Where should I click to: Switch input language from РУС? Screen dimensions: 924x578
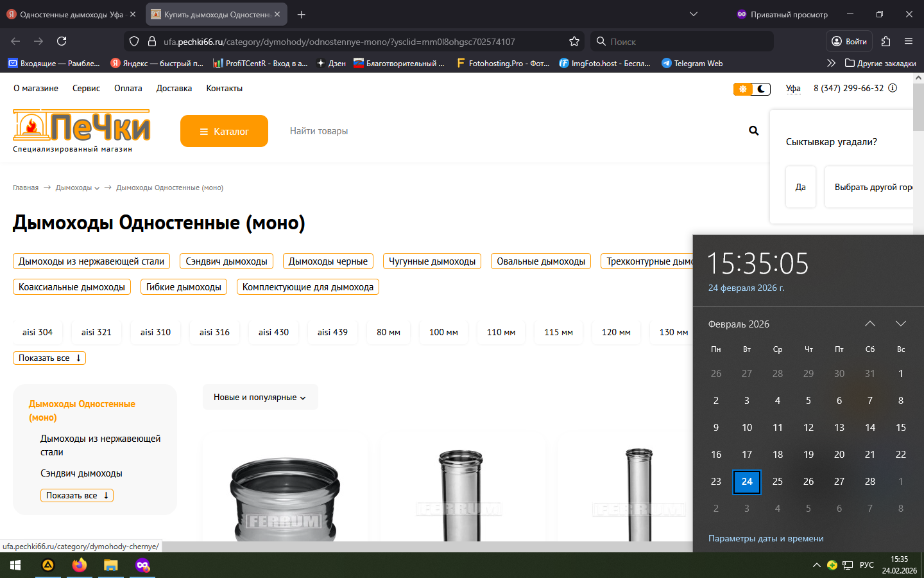(867, 565)
